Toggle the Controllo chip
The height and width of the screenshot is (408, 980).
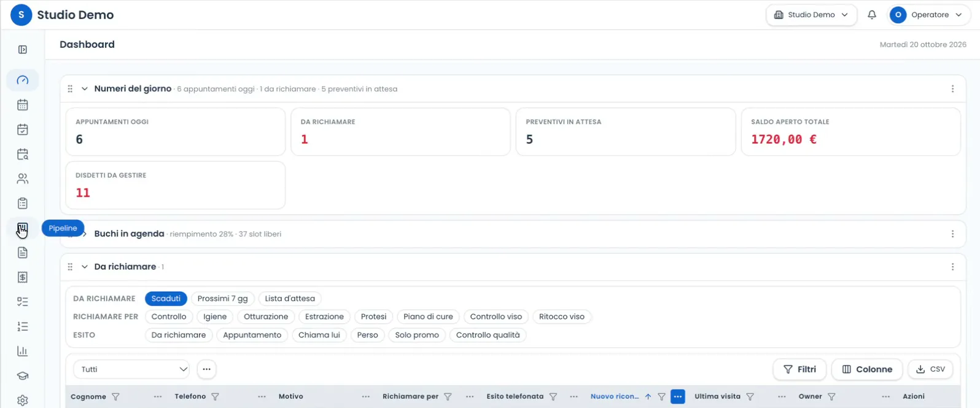[x=169, y=317]
